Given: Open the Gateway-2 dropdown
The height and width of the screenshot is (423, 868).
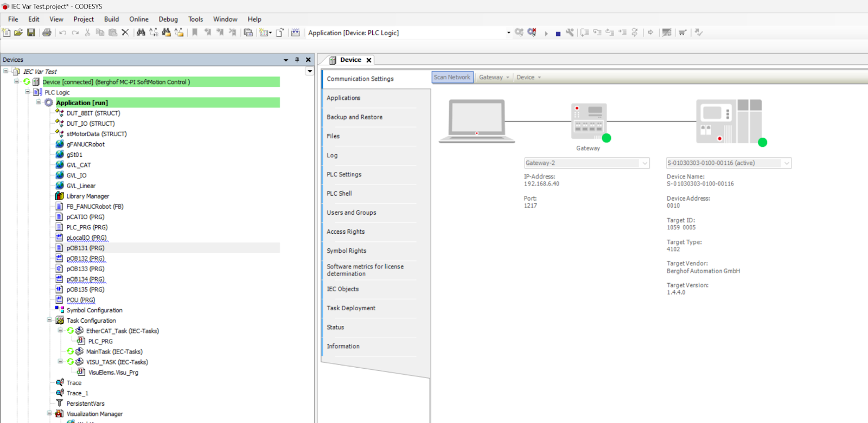Looking at the screenshot, I should click(x=644, y=163).
